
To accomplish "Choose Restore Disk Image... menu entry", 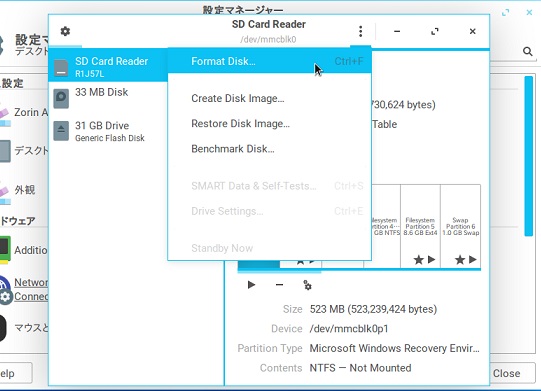I will point(269,124).
